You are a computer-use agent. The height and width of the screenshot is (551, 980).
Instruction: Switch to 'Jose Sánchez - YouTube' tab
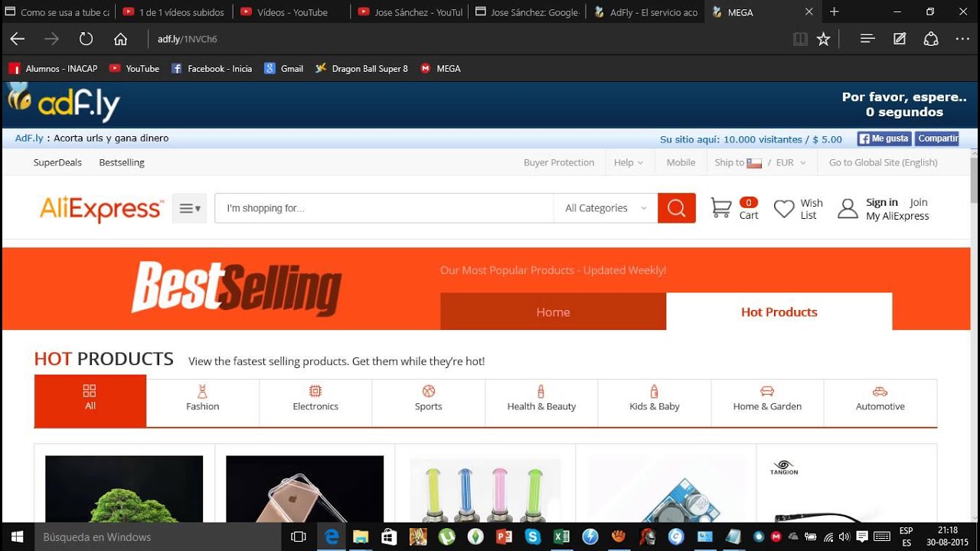pyautogui.click(x=410, y=12)
